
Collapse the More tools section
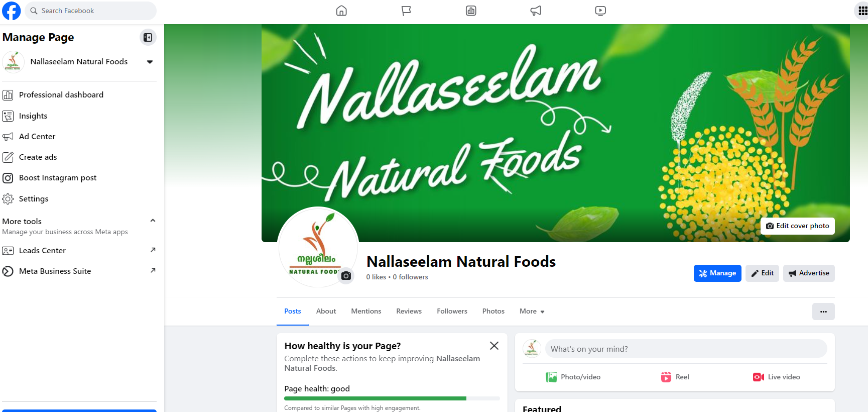coord(153,221)
